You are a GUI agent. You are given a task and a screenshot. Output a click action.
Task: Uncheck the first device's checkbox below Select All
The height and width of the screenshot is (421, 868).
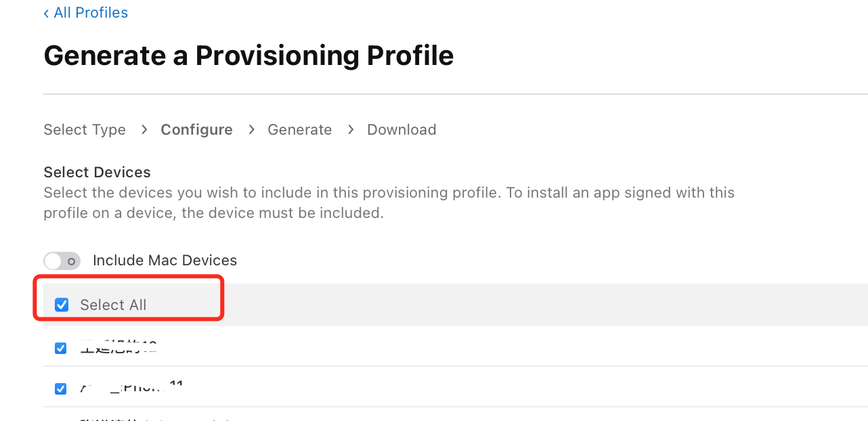[x=61, y=348]
